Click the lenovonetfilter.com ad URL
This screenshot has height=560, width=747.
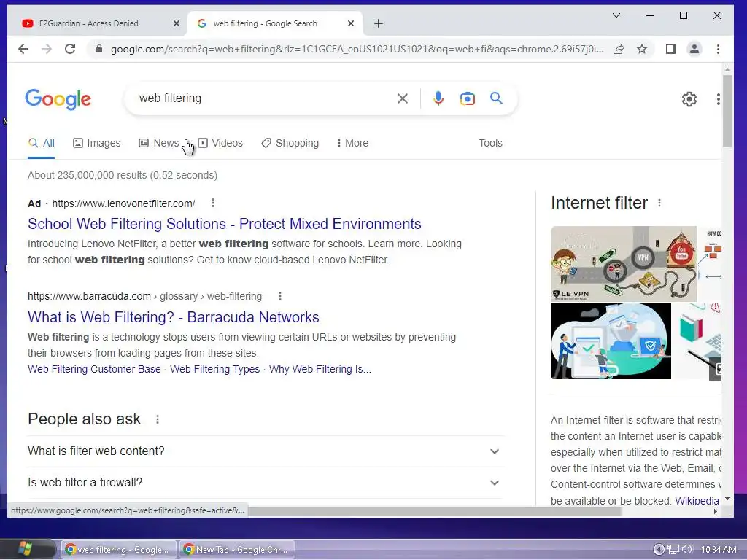(123, 203)
